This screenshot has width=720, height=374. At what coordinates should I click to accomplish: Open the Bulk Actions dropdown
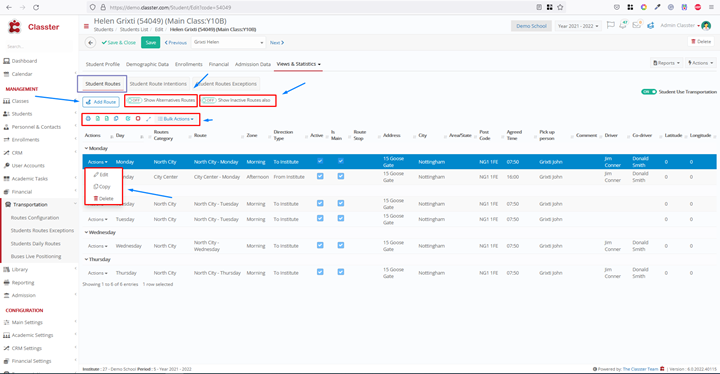coord(176,119)
